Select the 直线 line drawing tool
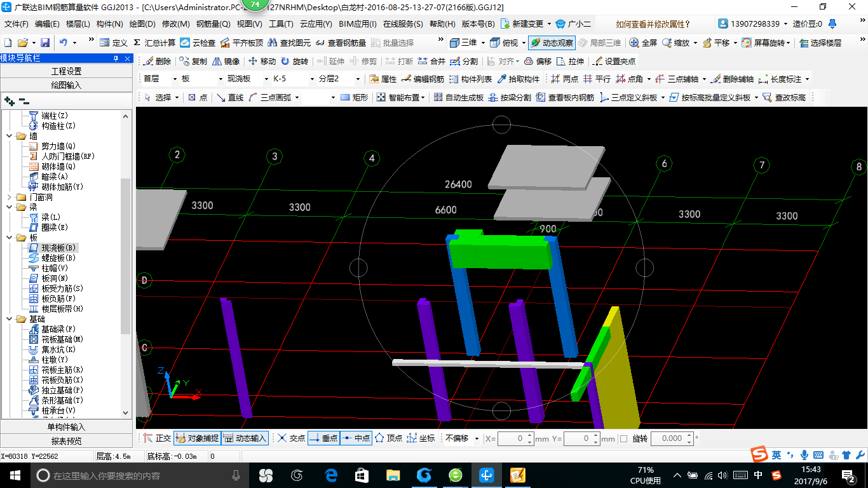 (x=229, y=97)
